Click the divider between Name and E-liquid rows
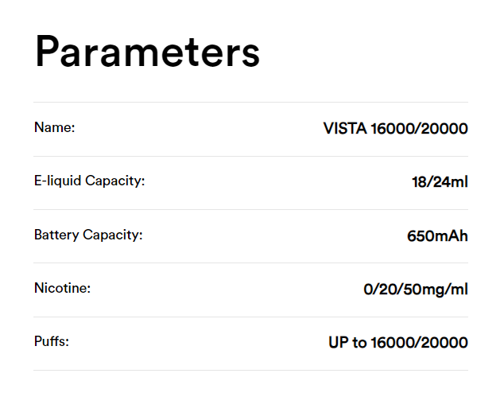The width and height of the screenshot is (504, 420). (250, 156)
